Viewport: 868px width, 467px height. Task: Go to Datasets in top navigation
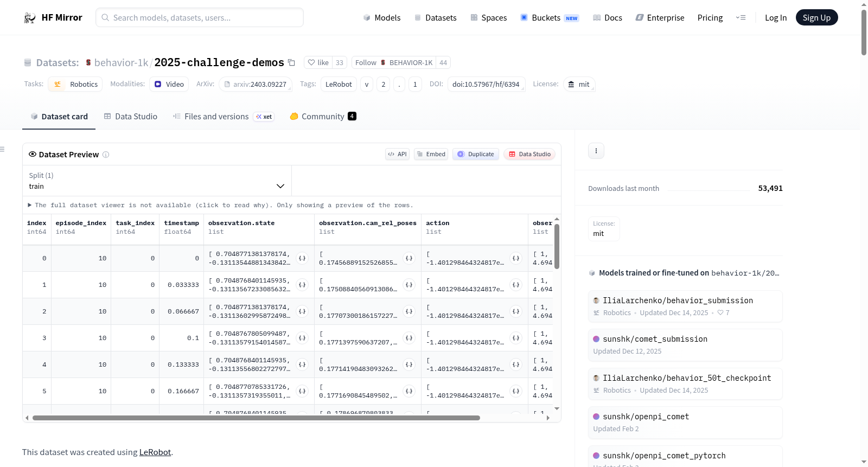click(x=435, y=18)
